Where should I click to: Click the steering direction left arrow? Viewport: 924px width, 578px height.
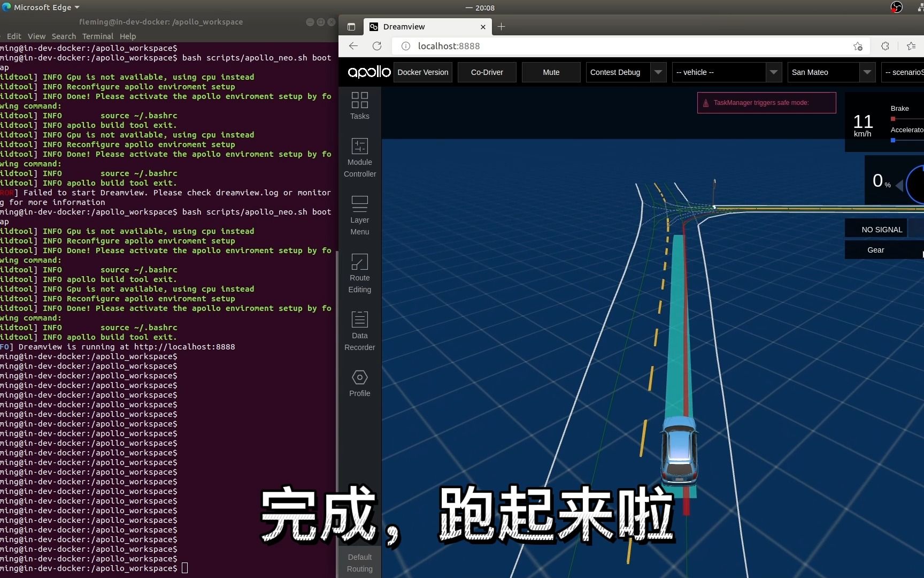click(x=899, y=186)
